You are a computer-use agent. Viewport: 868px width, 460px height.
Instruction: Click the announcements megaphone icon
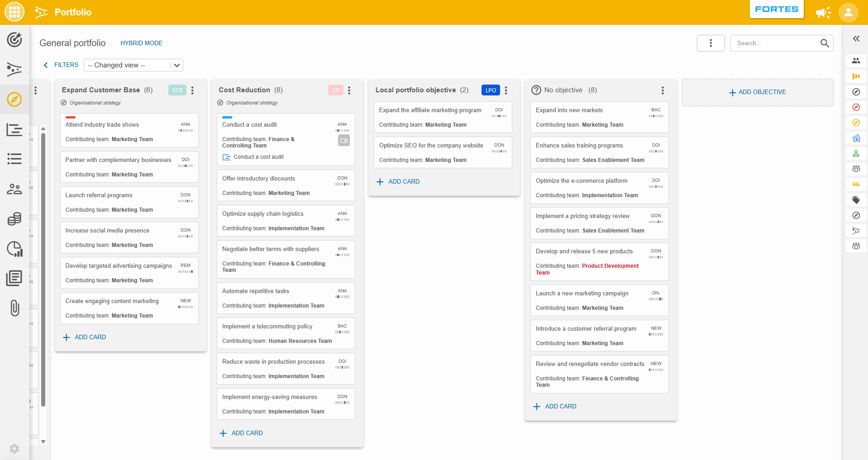tap(823, 12)
